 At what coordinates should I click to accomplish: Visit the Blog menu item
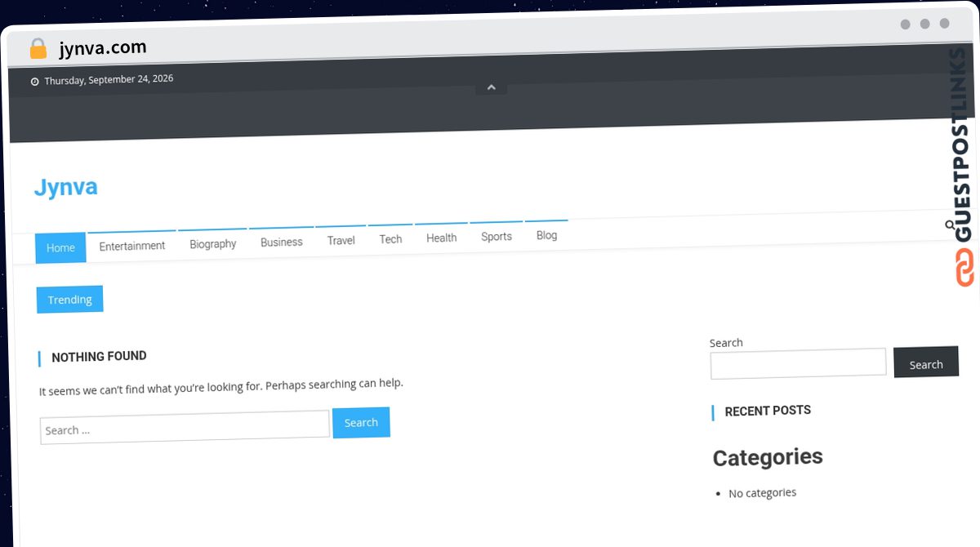click(547, 235)
